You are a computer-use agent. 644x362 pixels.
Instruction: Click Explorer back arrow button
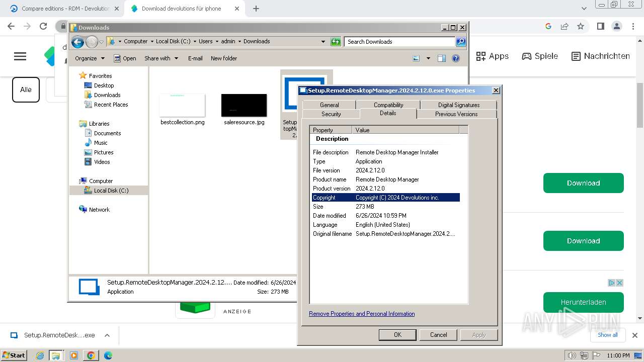[77, 42]
